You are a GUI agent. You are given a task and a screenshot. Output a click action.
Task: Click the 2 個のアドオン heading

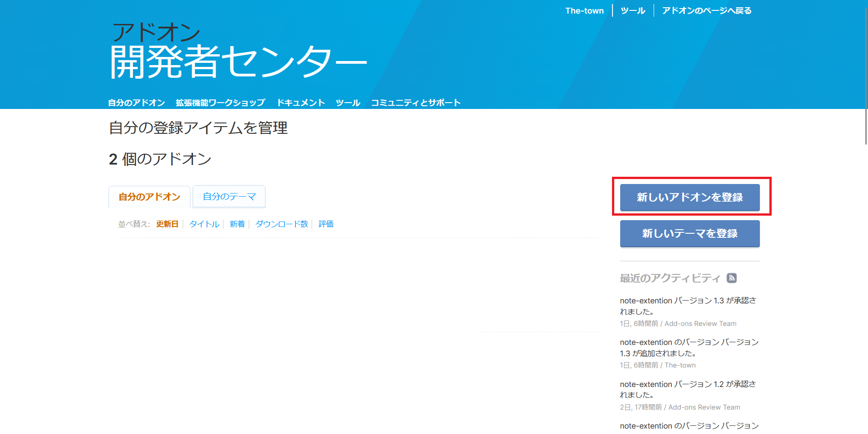pos(160,159)
